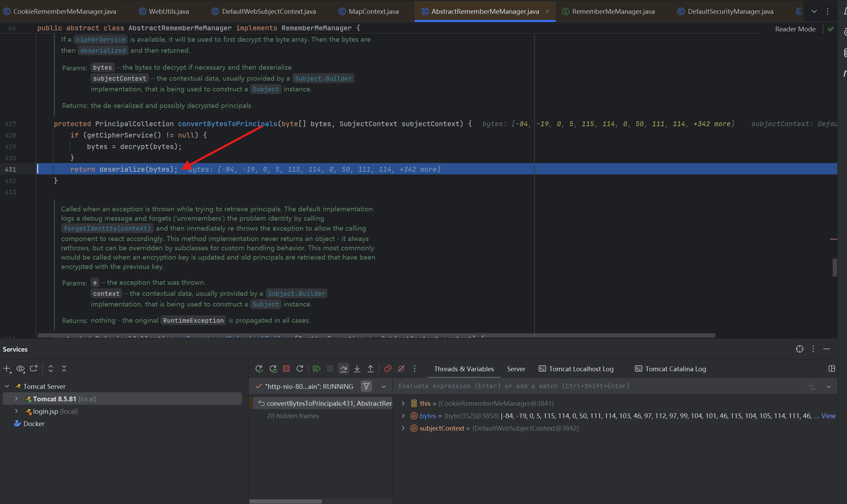Viewport: 847px width, 504px height.
Task: Click Add Service plus icon
Action: pyautogui.click(x=7, y=369)
